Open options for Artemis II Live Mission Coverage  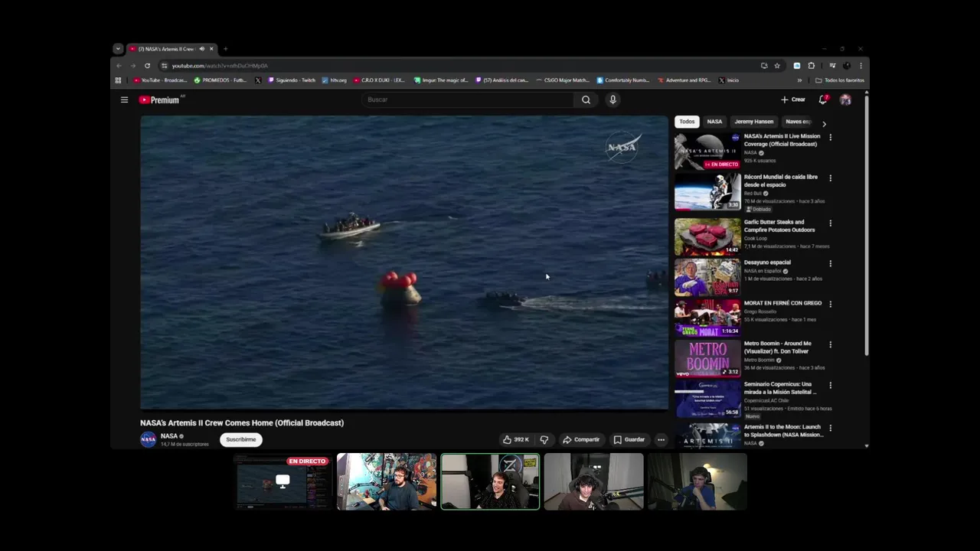(830, 138)
